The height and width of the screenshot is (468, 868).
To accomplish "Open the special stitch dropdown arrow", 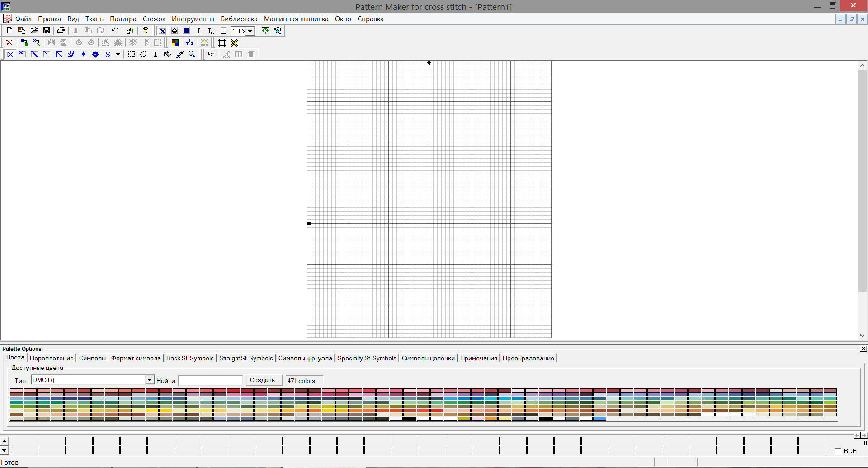I will click(118, 55).
